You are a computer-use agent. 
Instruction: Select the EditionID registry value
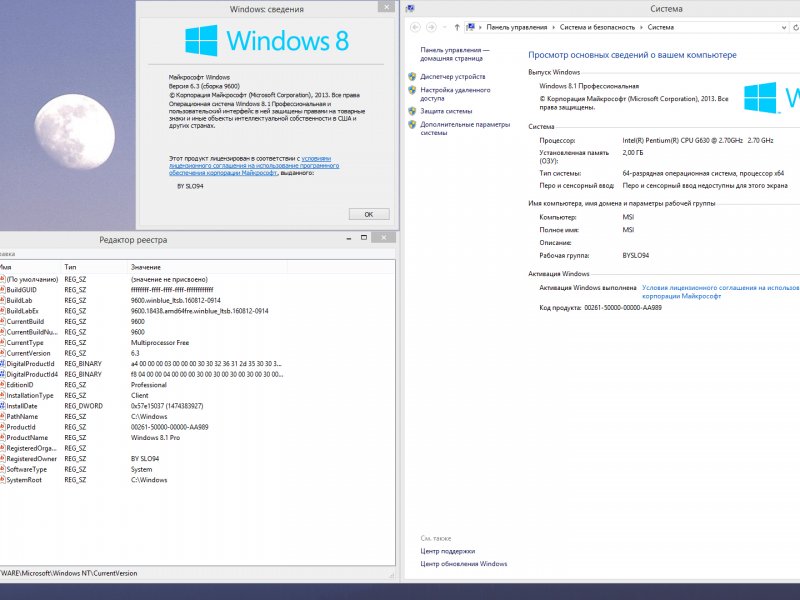(x=20, y=385)
